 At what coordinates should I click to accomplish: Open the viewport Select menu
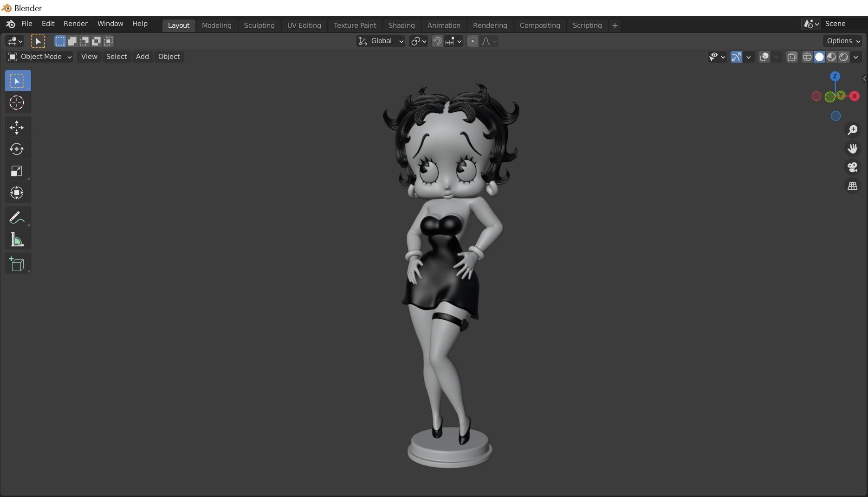117,57
